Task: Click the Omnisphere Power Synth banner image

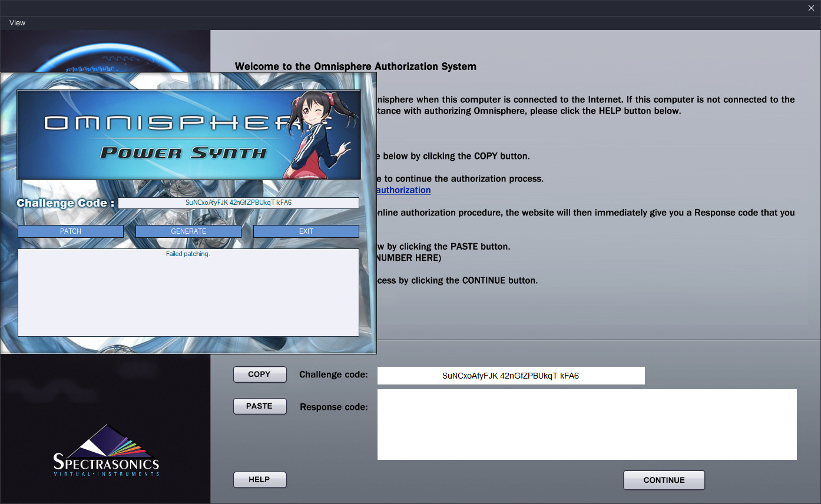Action: [x=188, y=135]
